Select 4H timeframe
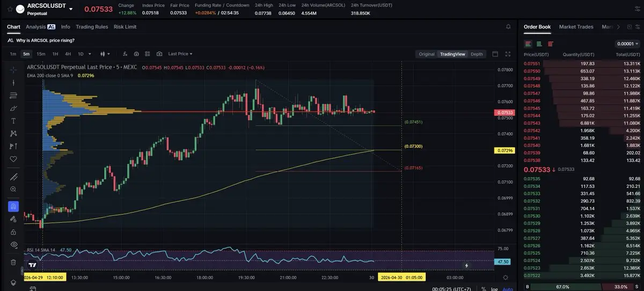This screenshot has width=644, height=291. 68,54
